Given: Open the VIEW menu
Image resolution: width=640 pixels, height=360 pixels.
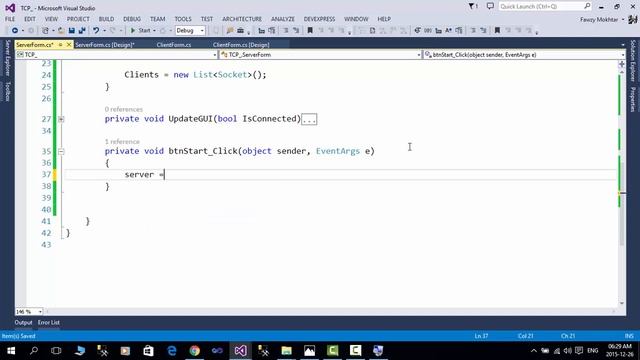Looking at the screenshot, I should (51, 19).
